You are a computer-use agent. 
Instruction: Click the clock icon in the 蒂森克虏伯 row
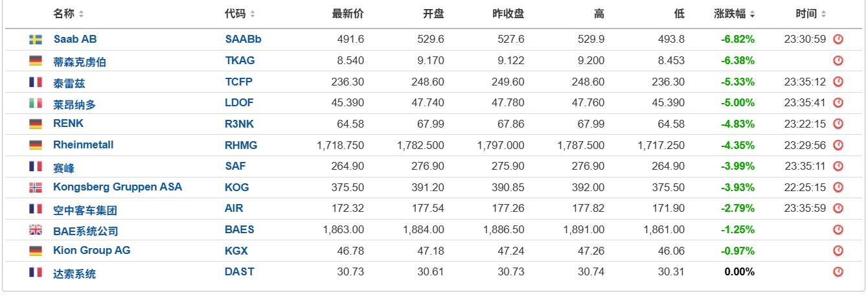point(838,61)
